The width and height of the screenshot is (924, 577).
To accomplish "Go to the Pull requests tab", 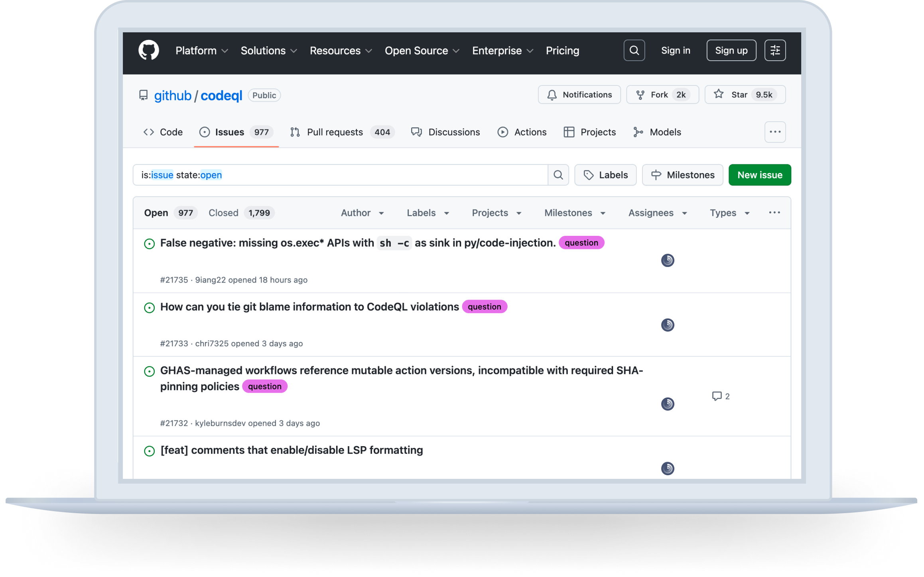I will [342, 132].
